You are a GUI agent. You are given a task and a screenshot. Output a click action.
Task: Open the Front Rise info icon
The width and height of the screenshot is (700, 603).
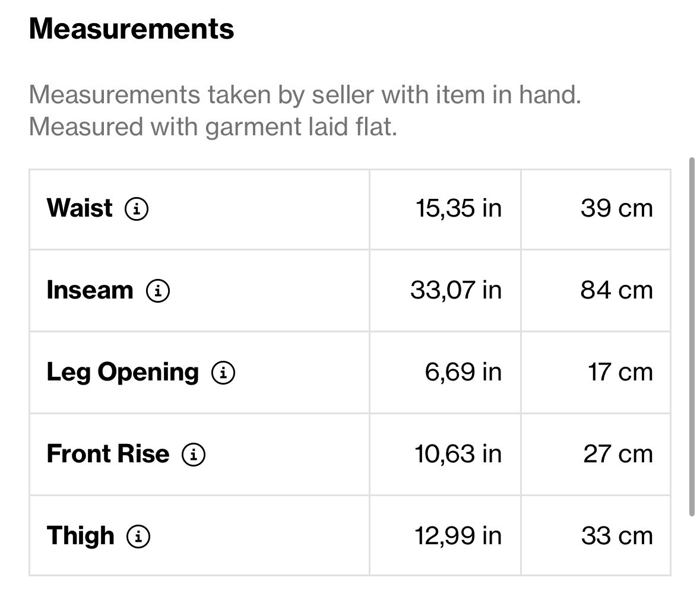tap(194, 455)
